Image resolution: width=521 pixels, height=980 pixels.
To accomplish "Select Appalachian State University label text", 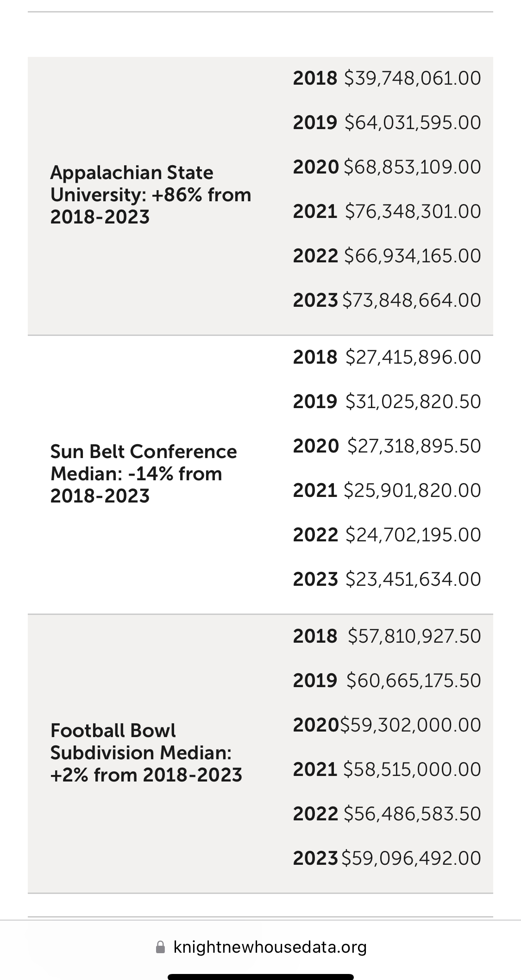I will 150,195.
